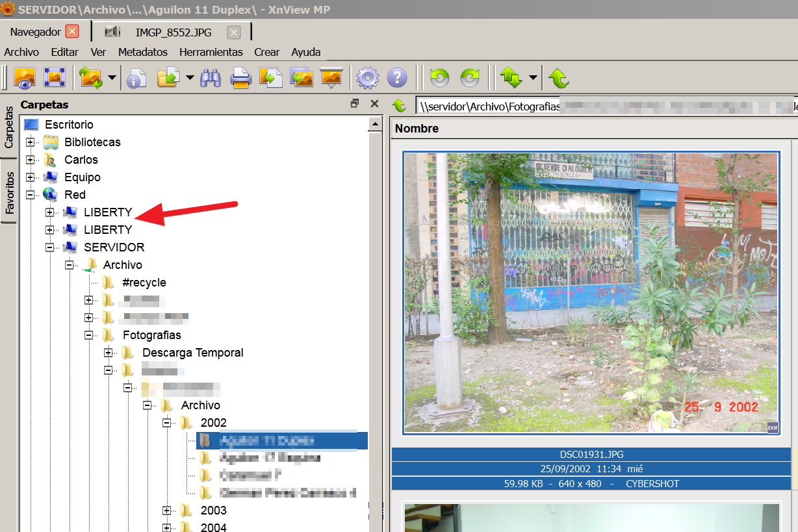Close the IMGP_8552.JPG tab

pyautogui.click(x=234, y=32)
